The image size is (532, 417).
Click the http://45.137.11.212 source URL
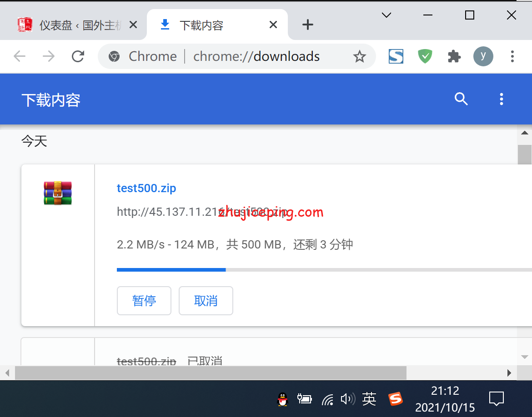pyautogui.click(x=202, y=212)
